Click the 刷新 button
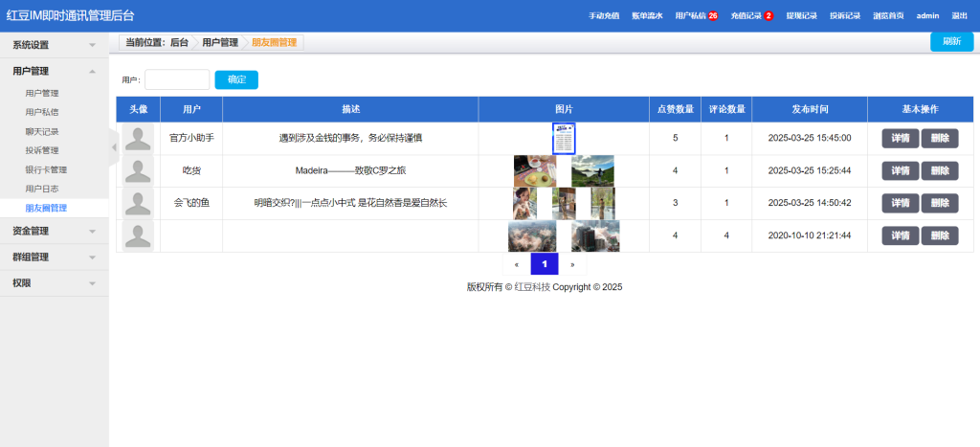980x447 pixels. coord(951,42)
